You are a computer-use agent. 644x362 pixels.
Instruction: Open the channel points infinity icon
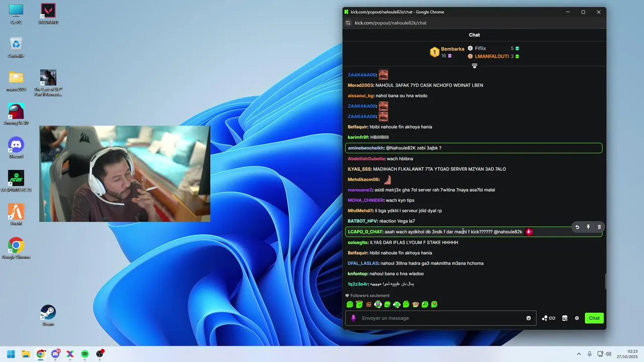pos(548,318)
